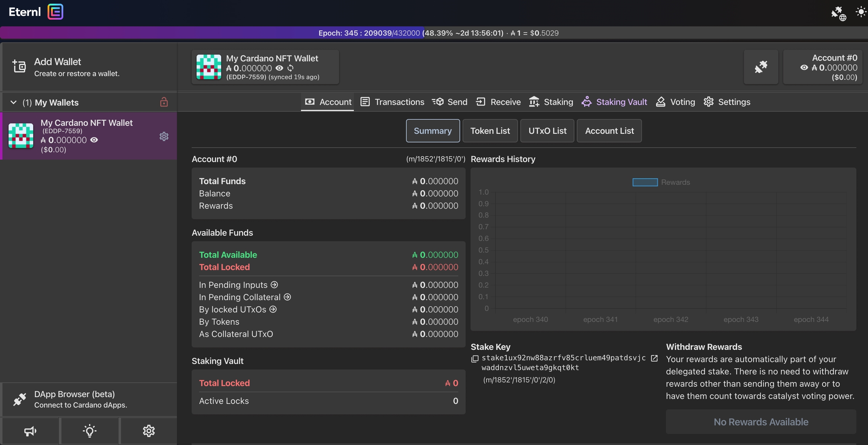Toggle eye icon in Account #0 card

click(804, 68)
